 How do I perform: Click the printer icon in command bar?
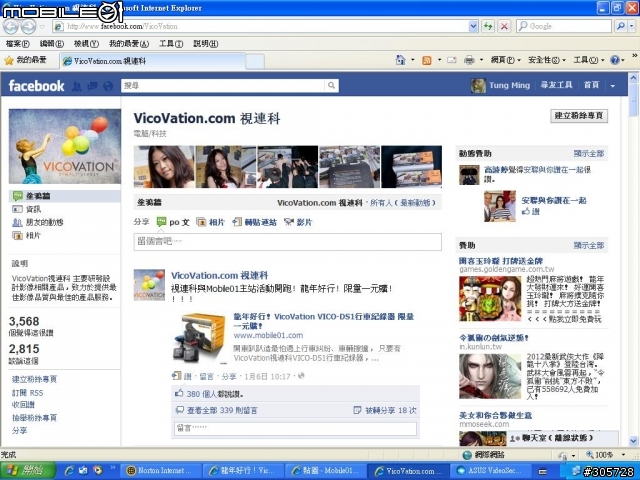coord(469,60)
